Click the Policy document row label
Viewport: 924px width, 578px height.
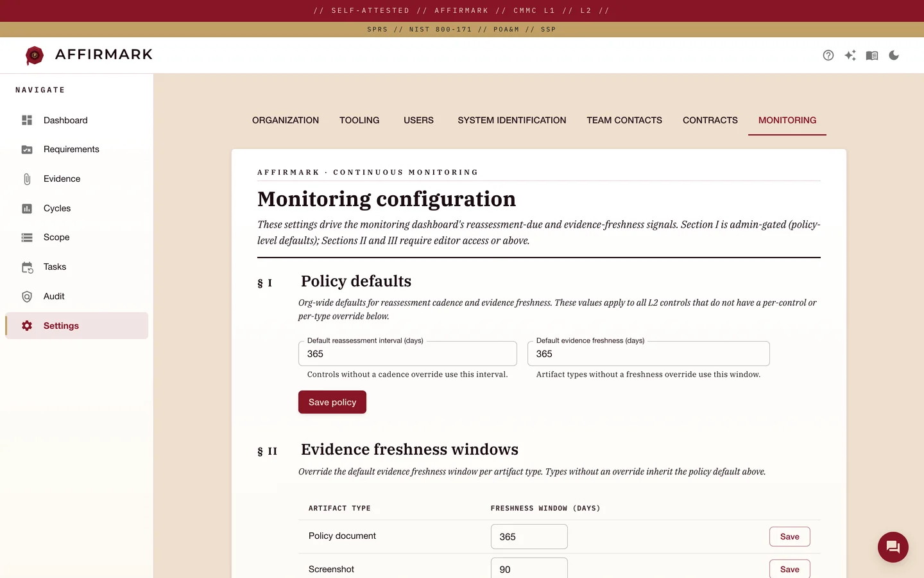(x=342, y=536)
